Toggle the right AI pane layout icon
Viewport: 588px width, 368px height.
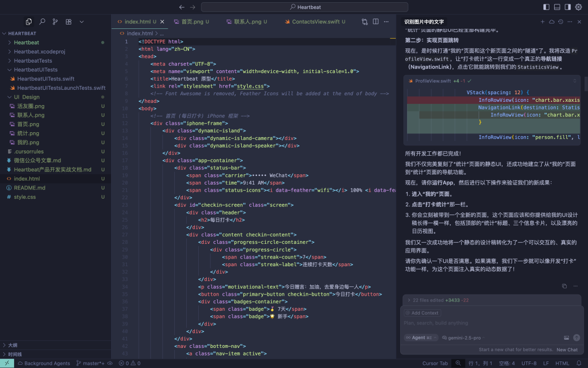click(568, 7)
